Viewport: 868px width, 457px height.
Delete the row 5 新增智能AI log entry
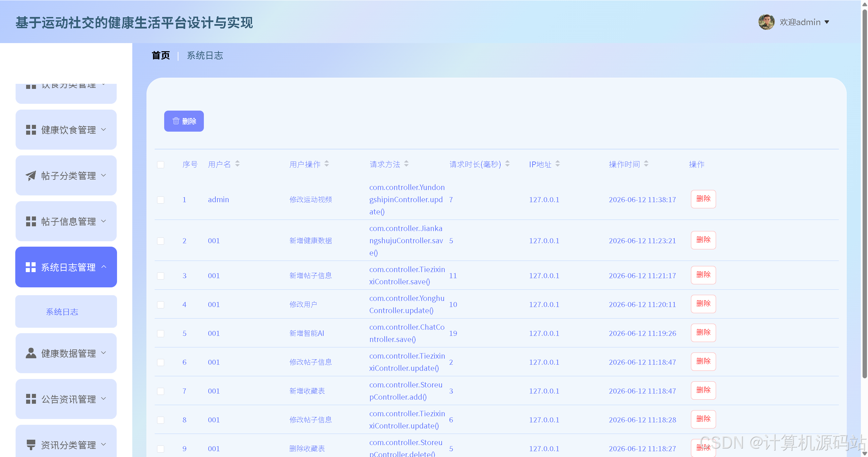[703, 332]
